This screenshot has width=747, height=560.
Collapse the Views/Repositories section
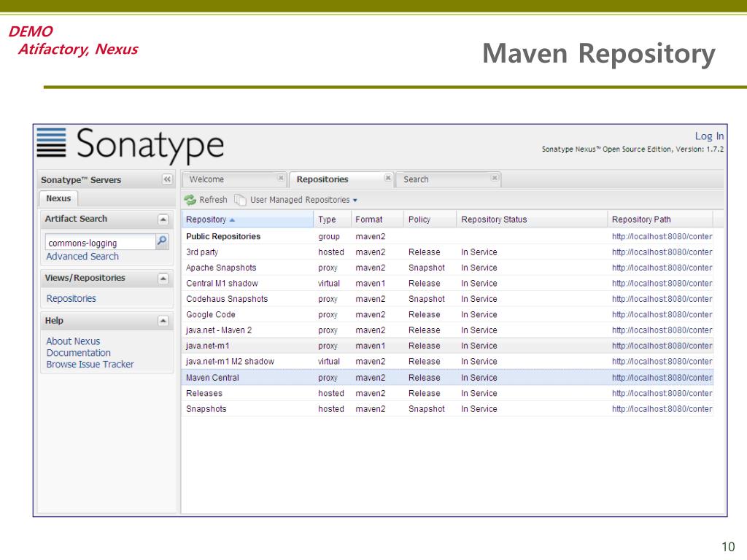click(163, 279)
